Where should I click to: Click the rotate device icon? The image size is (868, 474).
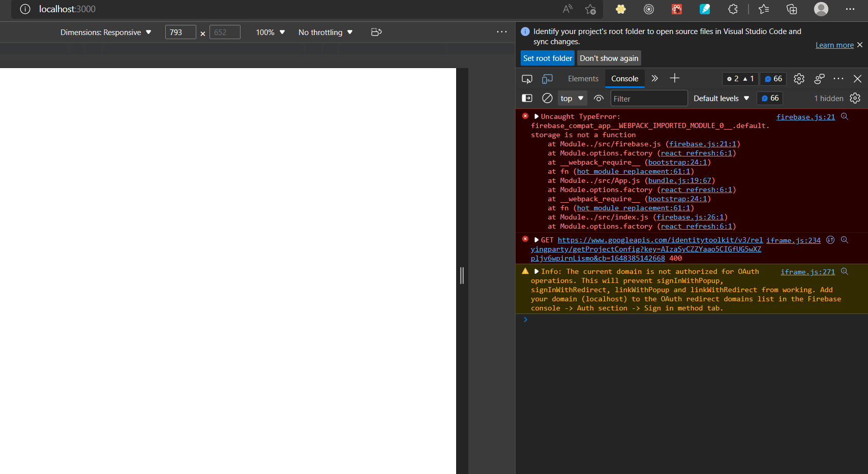pos(376,32)
